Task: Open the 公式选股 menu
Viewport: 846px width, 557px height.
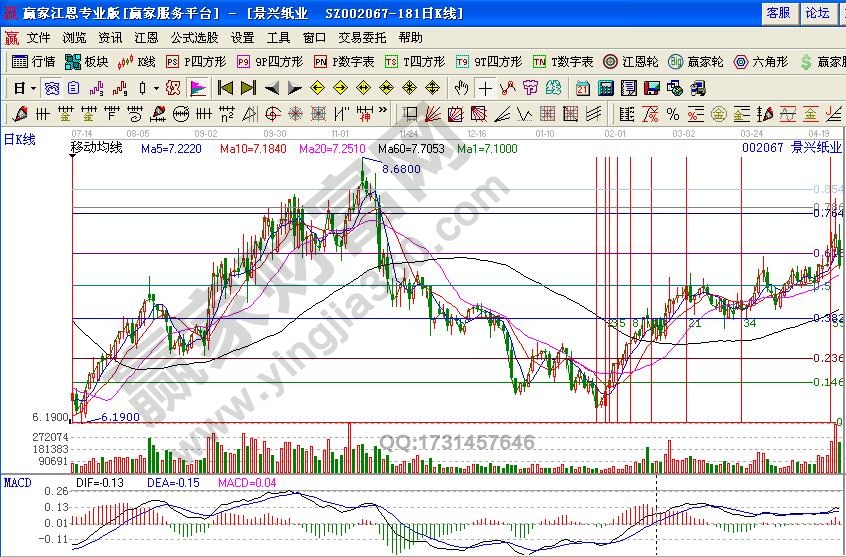Action: pyautogui.click(x=194, y=37)
